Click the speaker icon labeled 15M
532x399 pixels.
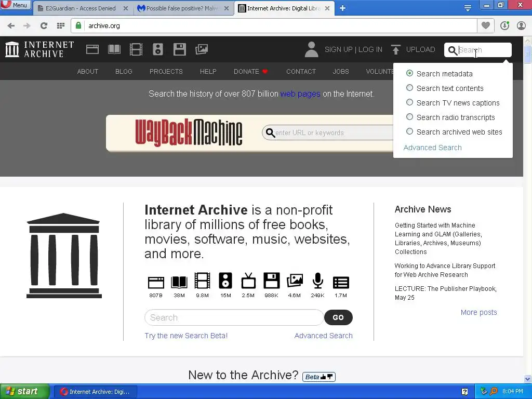pos(225,281)
